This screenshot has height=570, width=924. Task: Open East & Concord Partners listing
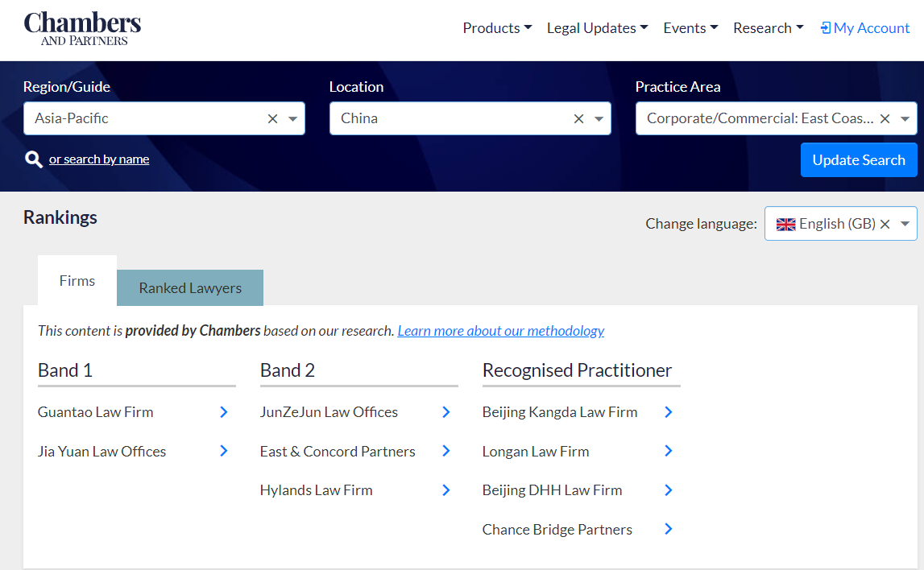point(338,452)
